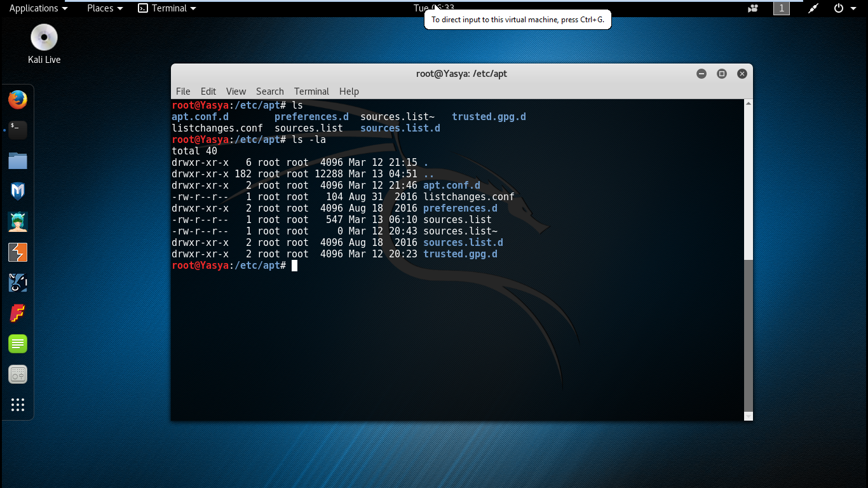The height and width of the screenshot is (488, 868).
Task: Click the size value 547
Action: coord(334,220)
